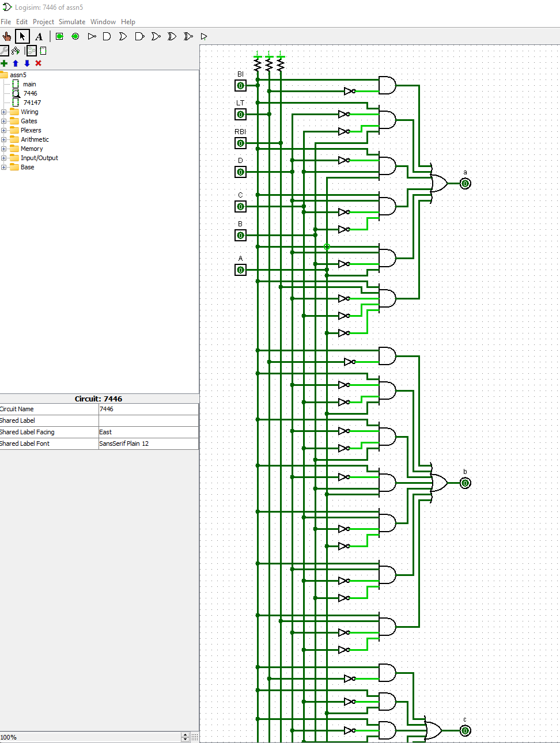This screenshot has width=560, height=743.
Task: Show toolbox view with wrench icon
Action: [5, 51]
